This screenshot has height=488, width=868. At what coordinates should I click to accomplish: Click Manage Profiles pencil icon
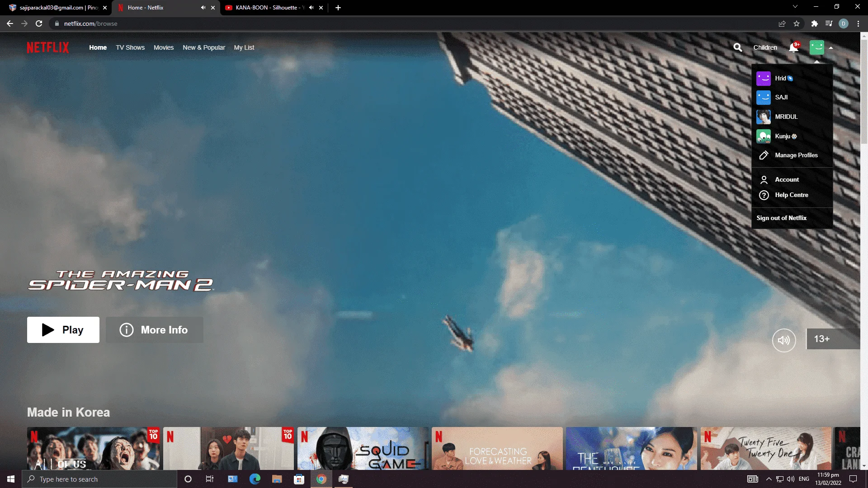coord(764,155)
